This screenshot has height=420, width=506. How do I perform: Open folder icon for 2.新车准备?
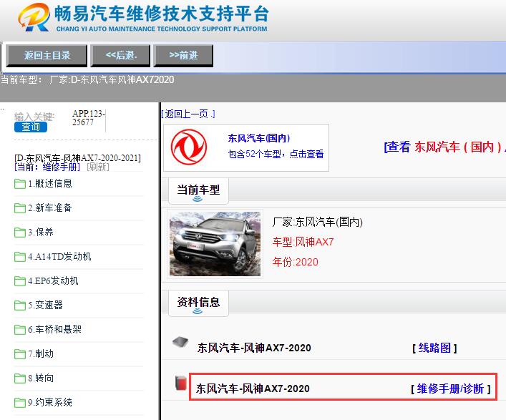pos(20,208)
